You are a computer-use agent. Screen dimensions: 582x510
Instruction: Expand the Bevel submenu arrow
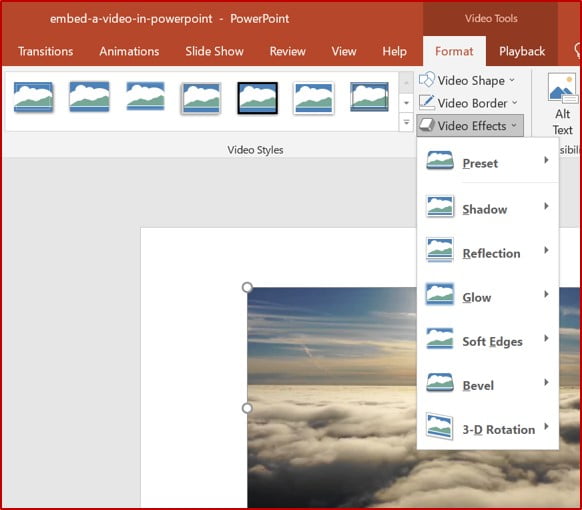[546, 382]
